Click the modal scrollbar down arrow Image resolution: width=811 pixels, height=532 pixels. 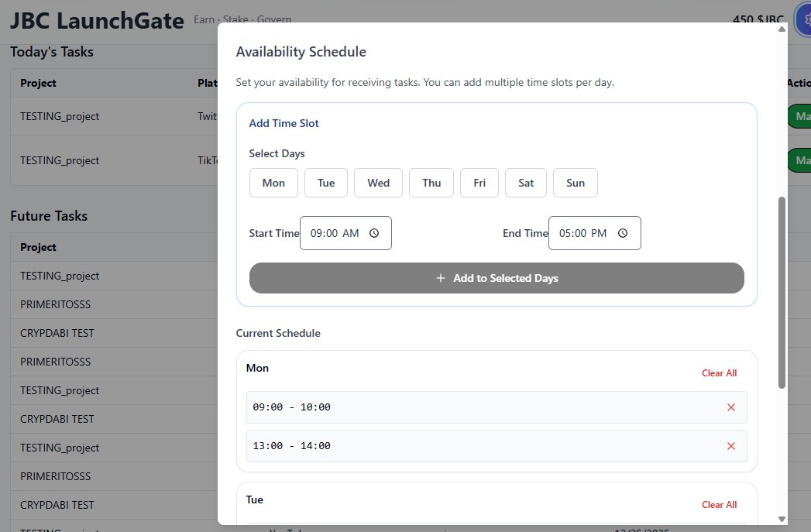(782, 519)
